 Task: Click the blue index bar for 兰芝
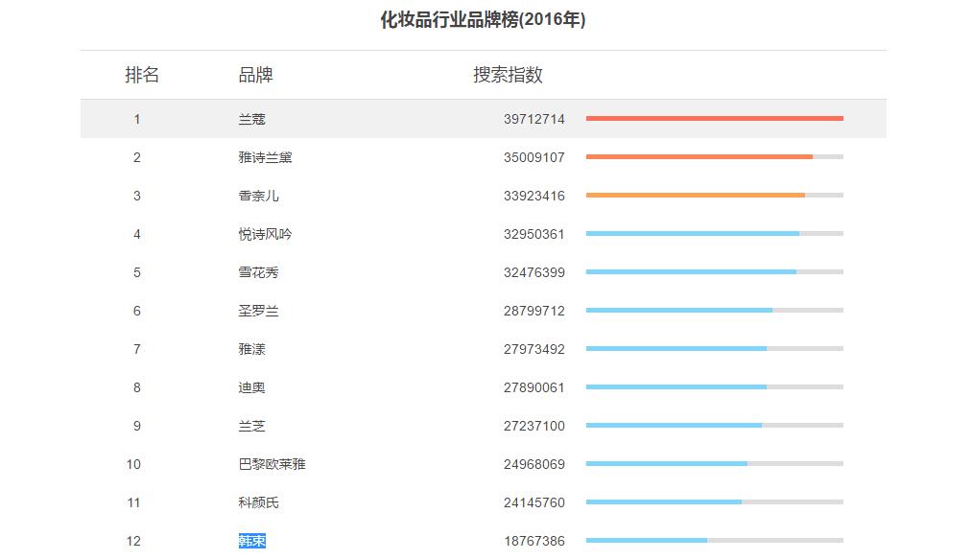[674, 426]
